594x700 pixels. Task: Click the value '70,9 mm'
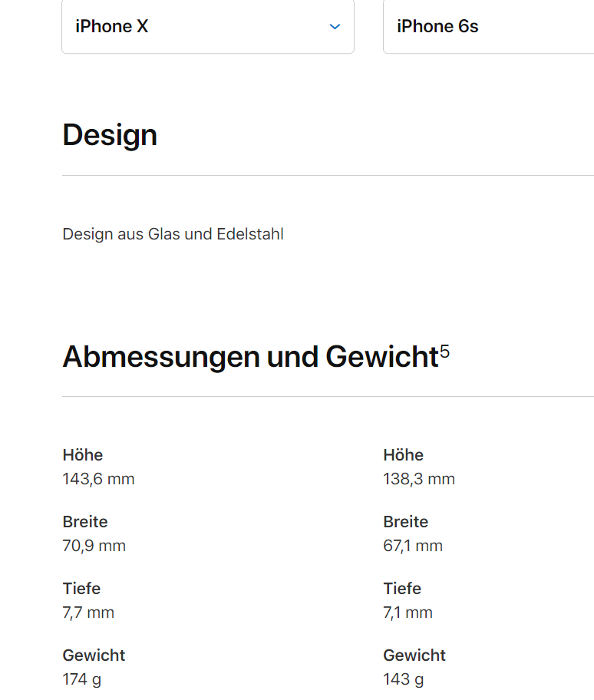tap(94, 546)
